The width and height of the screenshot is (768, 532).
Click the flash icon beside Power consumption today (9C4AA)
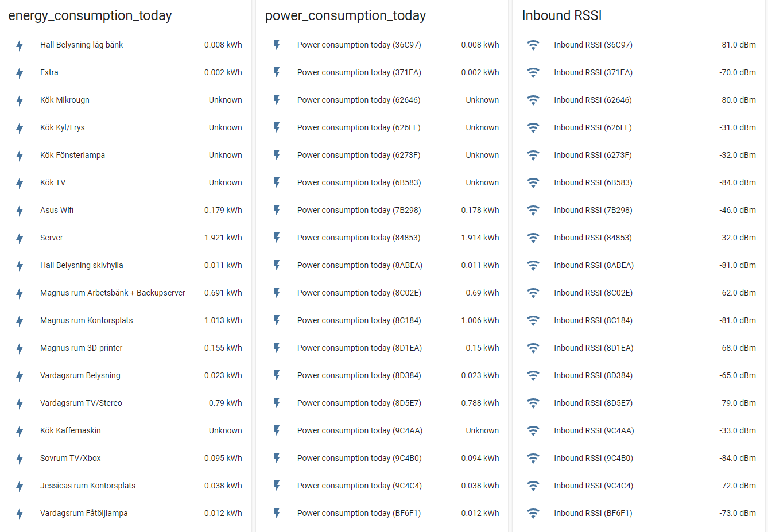click(x=277, y=430)
